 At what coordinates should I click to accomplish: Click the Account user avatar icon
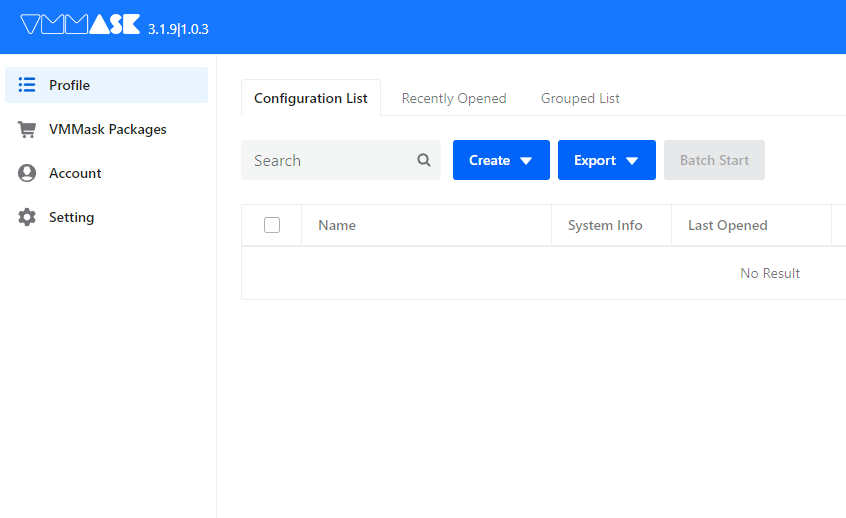coord(28,173)
